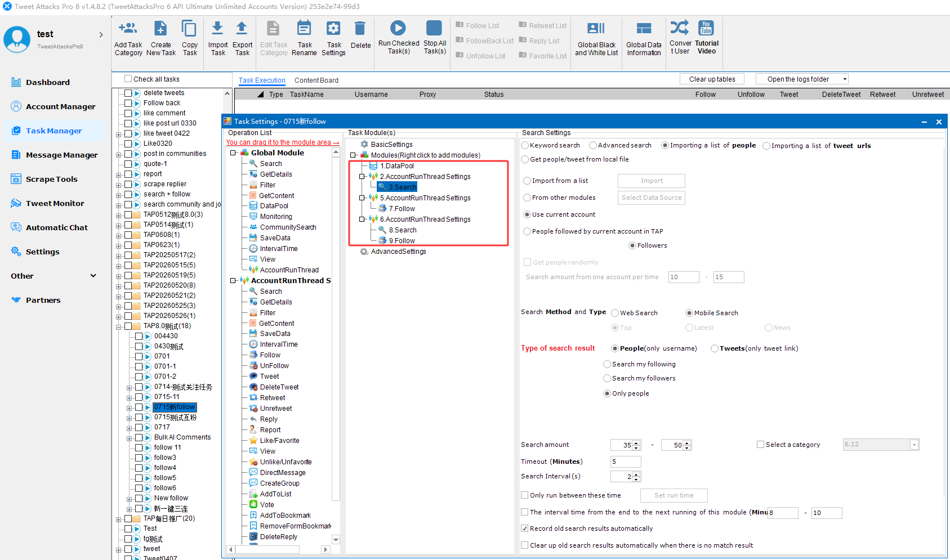Choose the Web Search method
Viewport: 950px width, 560px height.
click(x=615, y=313)
